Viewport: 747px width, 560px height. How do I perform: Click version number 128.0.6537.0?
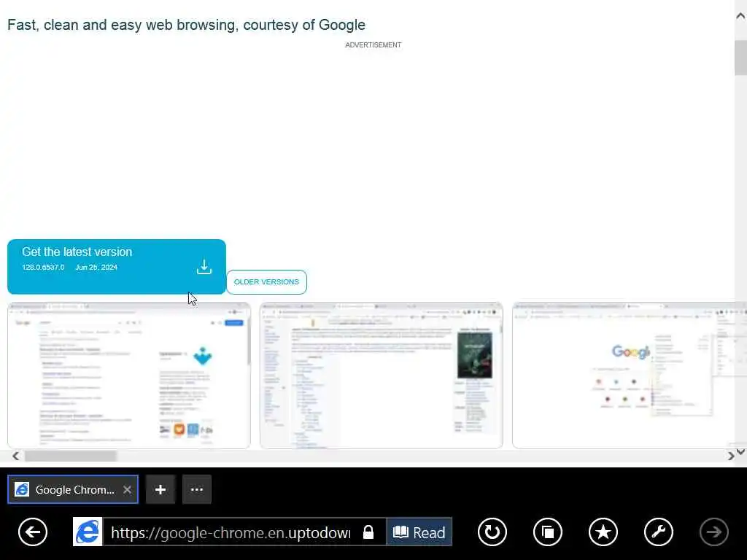43,267
